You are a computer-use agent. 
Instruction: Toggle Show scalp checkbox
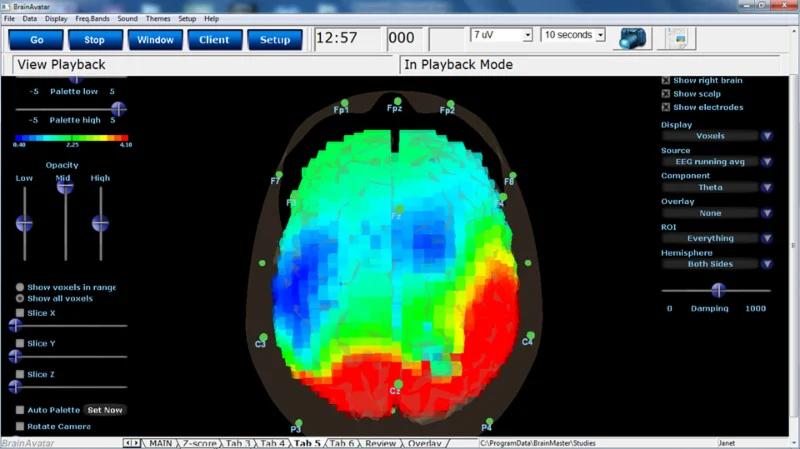[665, 93]
